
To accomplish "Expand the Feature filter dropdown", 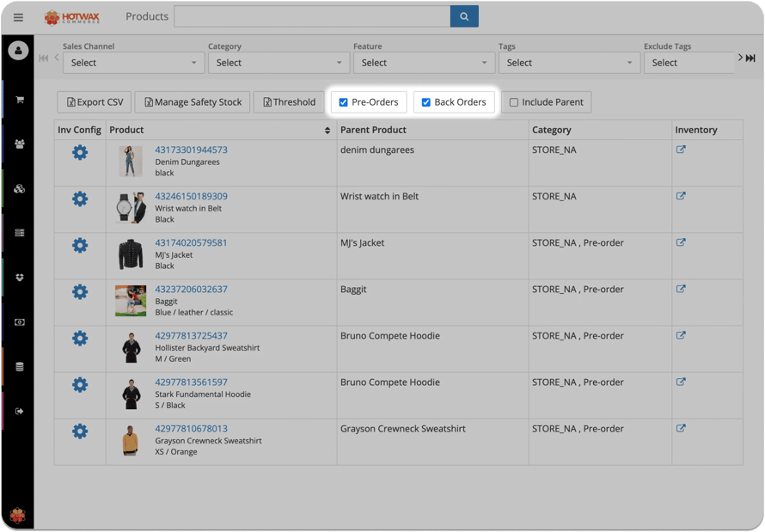I will coord(425,63).
